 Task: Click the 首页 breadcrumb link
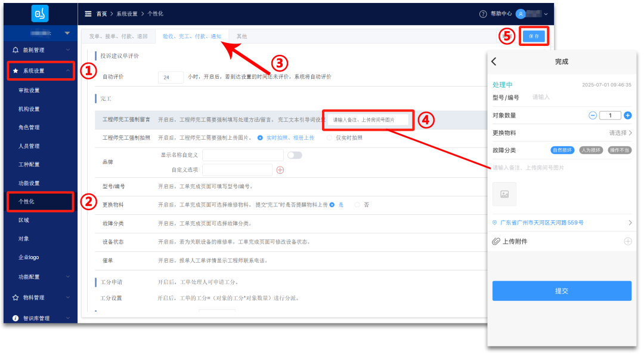[x=101, y=14]
